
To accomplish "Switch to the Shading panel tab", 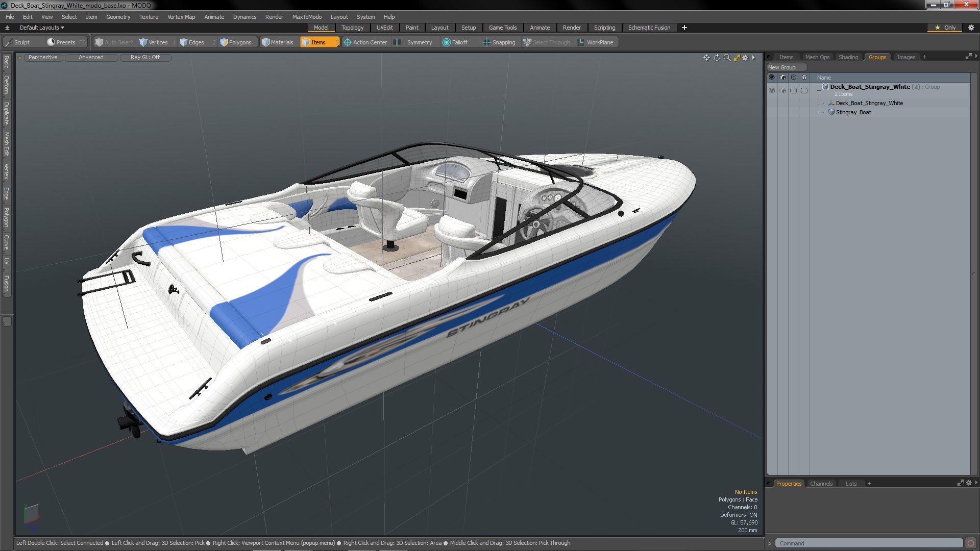I will (848, 57).
